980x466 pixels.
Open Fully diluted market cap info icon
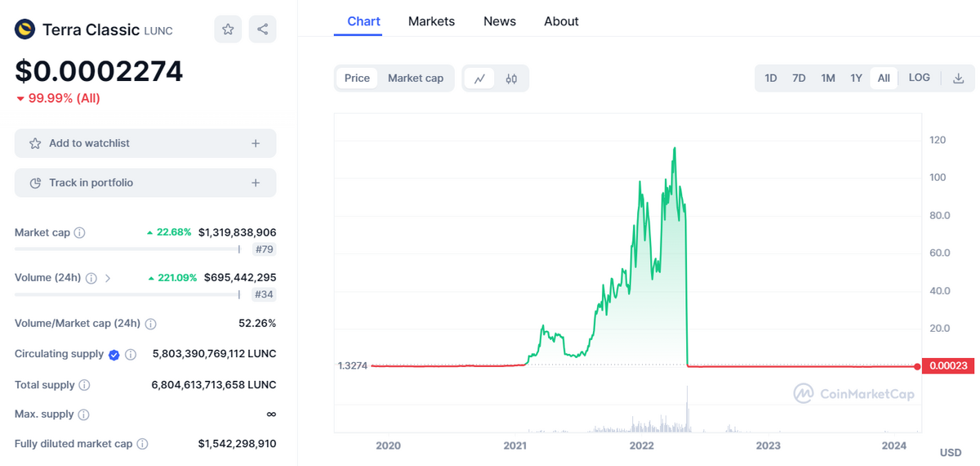tap(142, 444)
